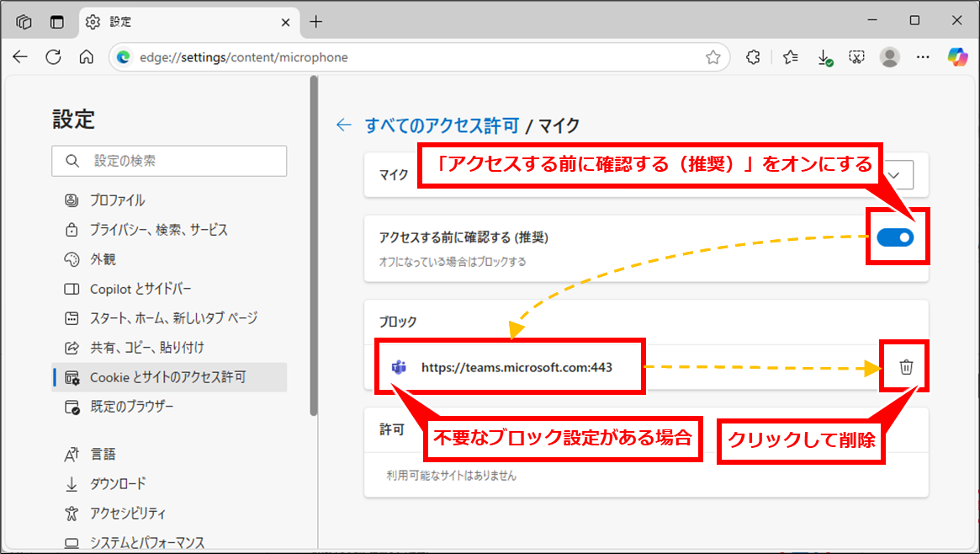Screen dimensions: 980x554
Task: Click the favorites star in address bar
Action: pyautogui.click(x=712, y=57)
